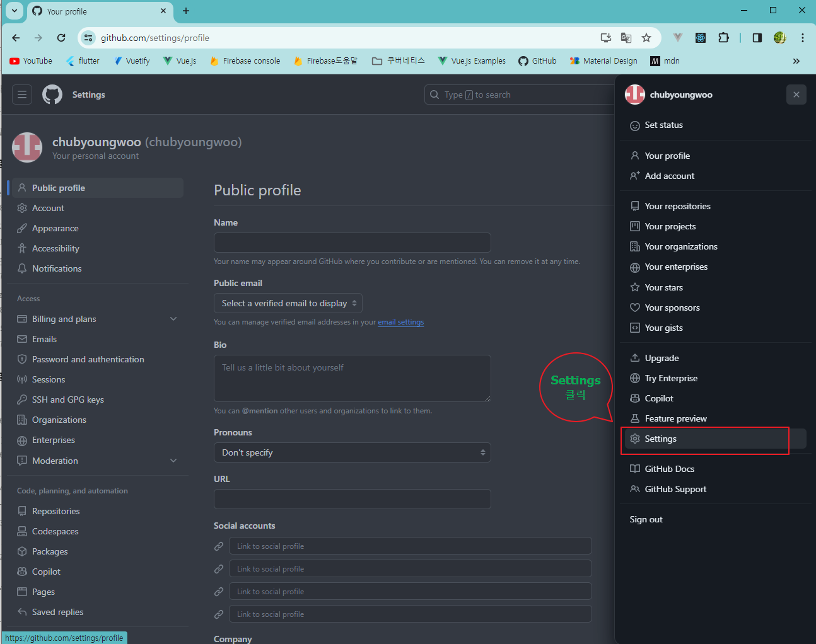
Task: Click the GitHub Octocat logo in header
Action: 52,95
